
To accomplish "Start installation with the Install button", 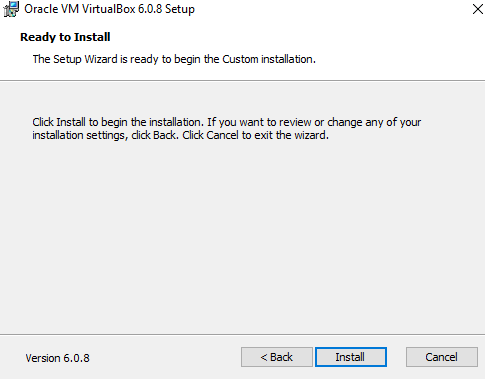I will pos(351,357).
